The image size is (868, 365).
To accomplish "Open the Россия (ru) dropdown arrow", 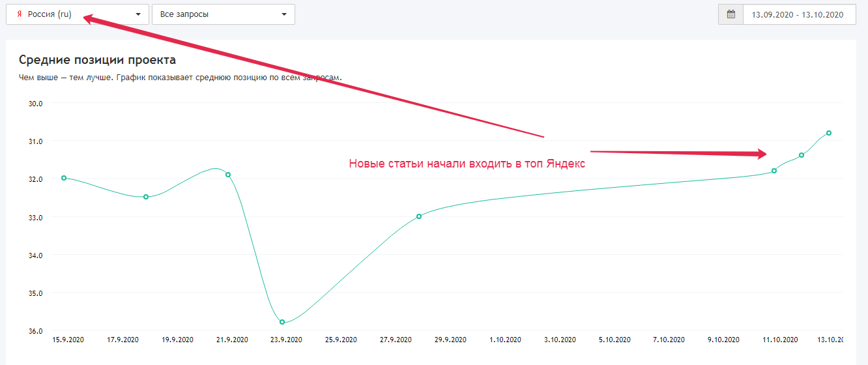I will tap(137, 14).
